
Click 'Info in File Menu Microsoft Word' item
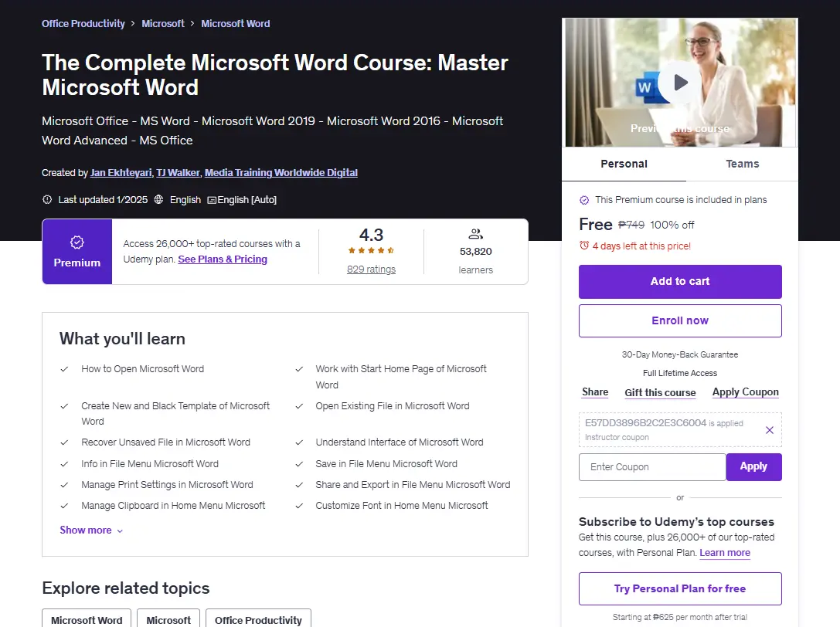pyautogui.click(x=150, y=464)
